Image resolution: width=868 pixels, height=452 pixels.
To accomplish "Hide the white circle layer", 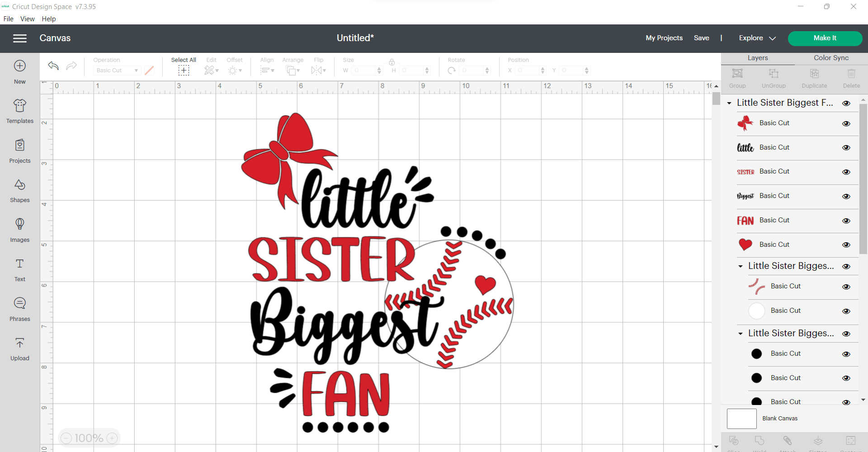I will pyautogui.click(x=846, y=311).
